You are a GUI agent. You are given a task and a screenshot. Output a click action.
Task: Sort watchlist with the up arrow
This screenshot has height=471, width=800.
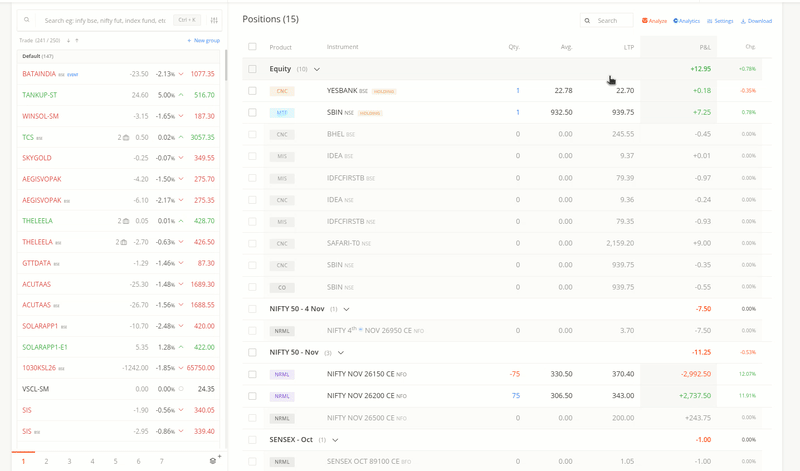click(x=77, y=40)
